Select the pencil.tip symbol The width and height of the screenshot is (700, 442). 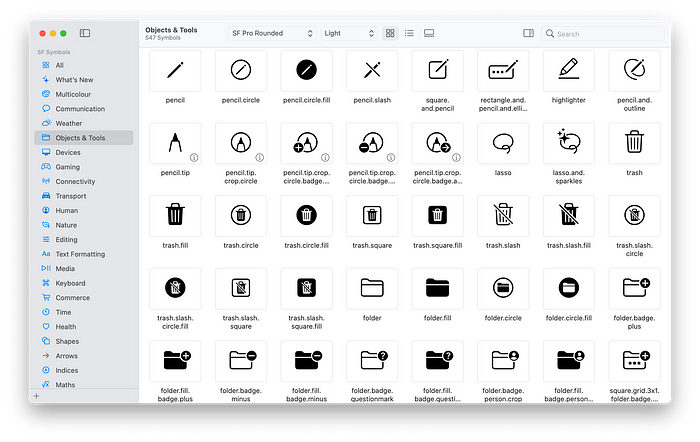point(175,143)
